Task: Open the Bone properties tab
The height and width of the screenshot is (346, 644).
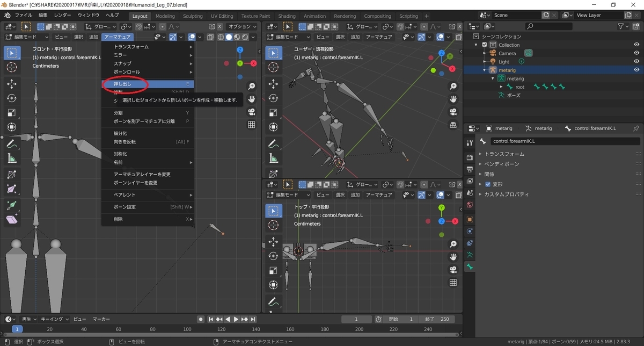Action: click(470, 267)
